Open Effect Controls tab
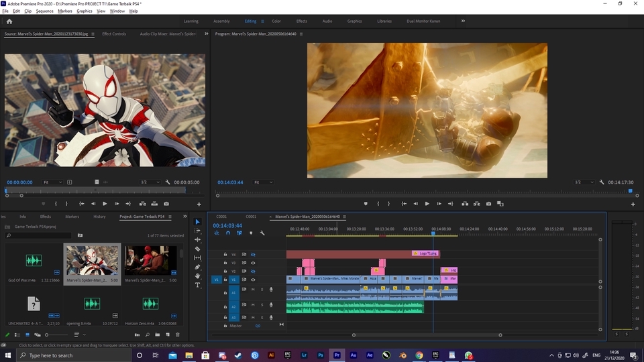The height and width of the screenshot is (362, 644). tap(114, 34)
